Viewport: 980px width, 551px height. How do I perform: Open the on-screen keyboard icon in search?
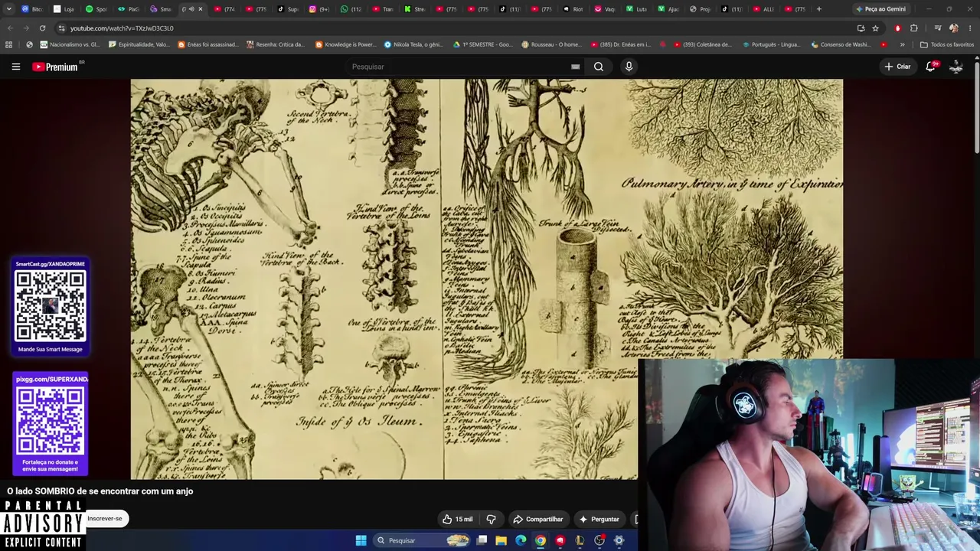click(x=575, y=67)
